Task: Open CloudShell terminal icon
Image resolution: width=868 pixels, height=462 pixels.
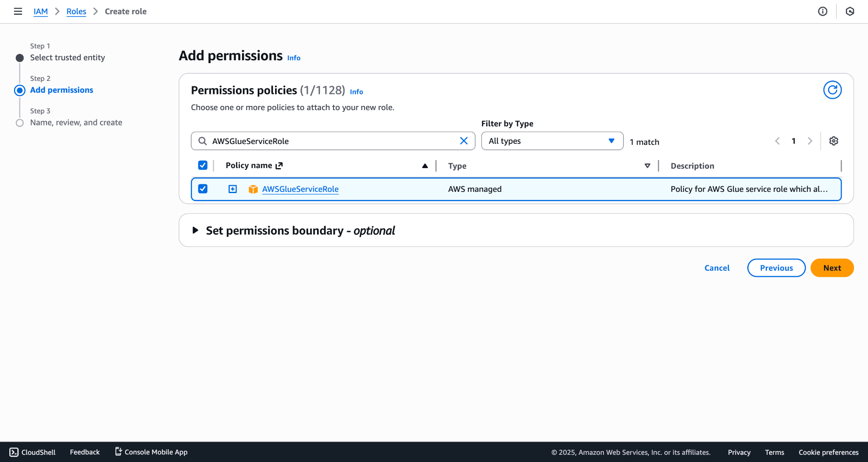Action: coord(14,452)
